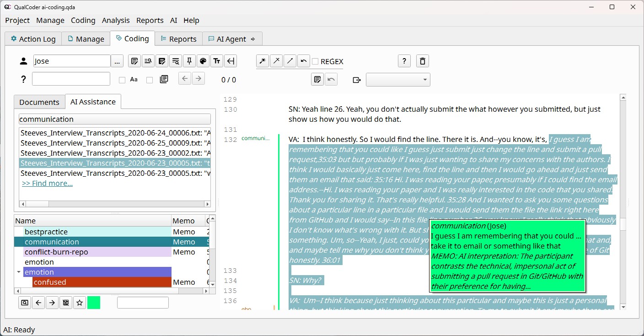Click the bright green color swatch
Screen dimensions: 644x336
pos(94,303)
